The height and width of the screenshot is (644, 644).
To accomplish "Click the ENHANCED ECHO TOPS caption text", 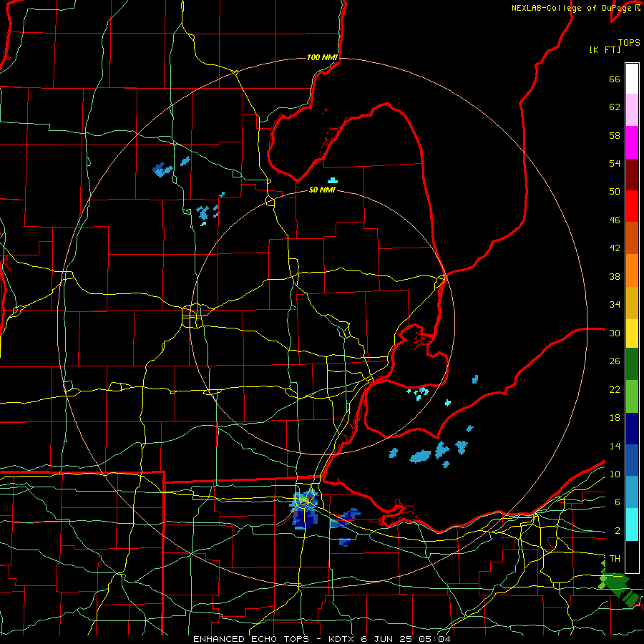I will point(251,639).
